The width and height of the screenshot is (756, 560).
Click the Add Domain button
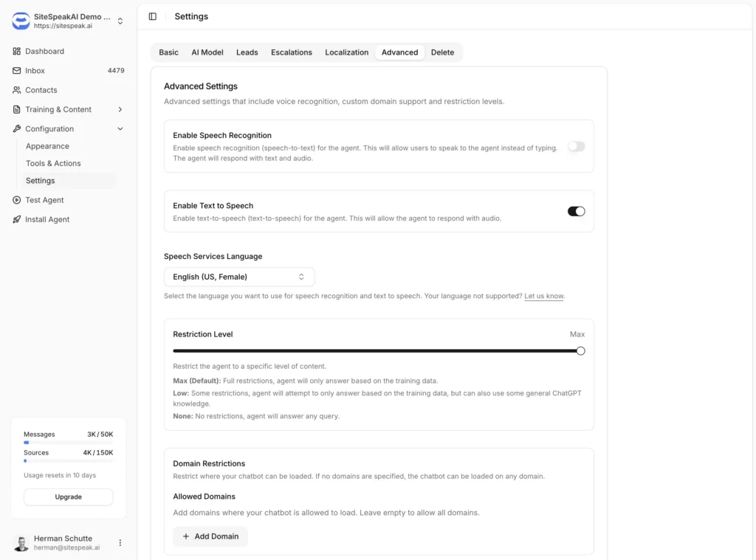(210, 536)
